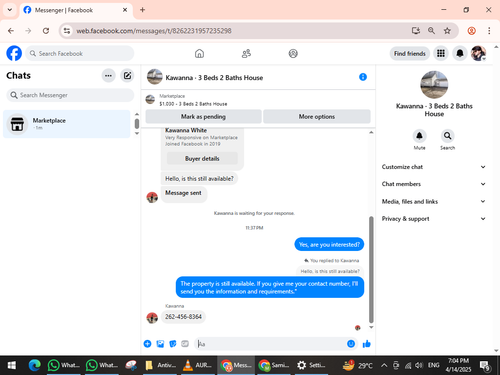Bookmark this page with star icon
This screenshot has width=500, height=375.
click(x=447, y=31)
